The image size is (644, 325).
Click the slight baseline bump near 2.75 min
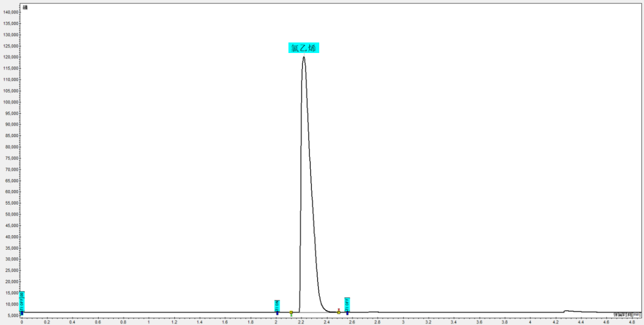[x=373, y=312]
